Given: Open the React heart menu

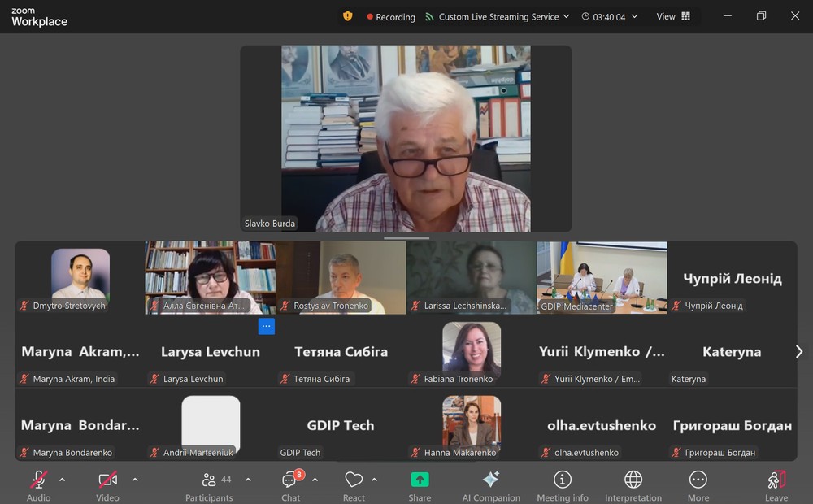Looking at the screenshot, I should coord(354,485).
